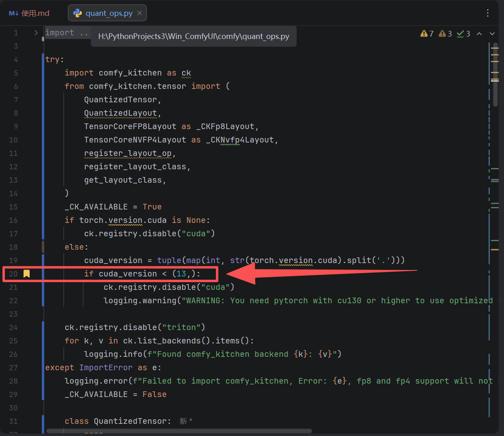Click on '_CKNvfp4Layout' on line 10
Image resolution: width=504 pixels, height=436 pixels.
(x=240, y=140)
